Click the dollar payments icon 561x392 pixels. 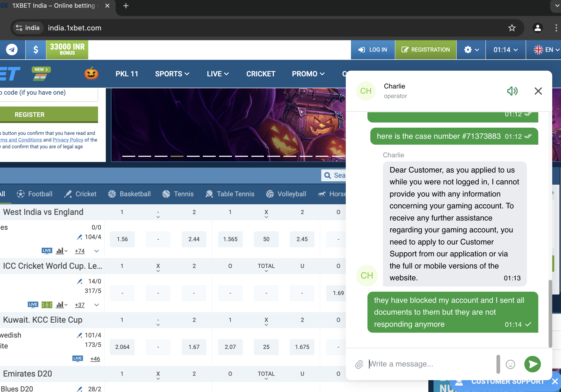pos(36,50)
